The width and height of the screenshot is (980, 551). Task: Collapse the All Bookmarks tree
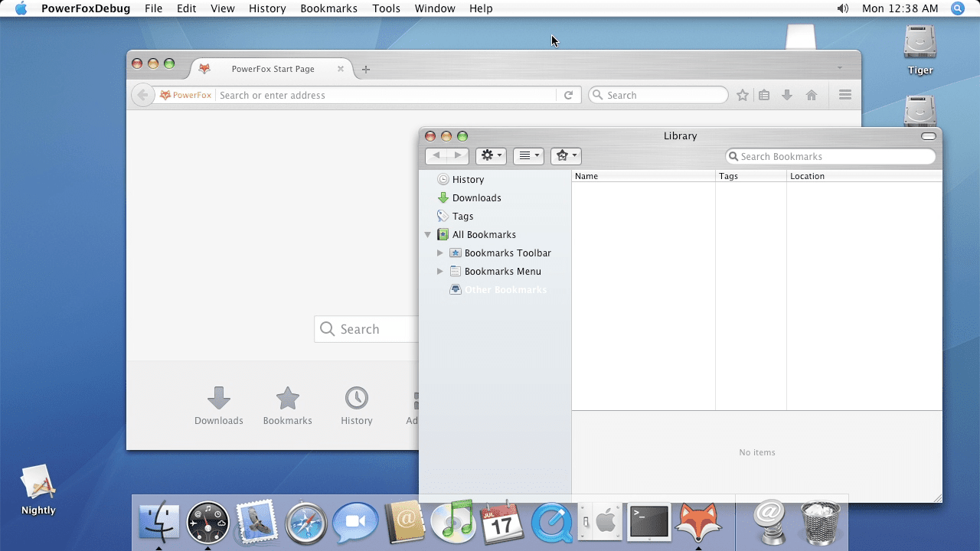coord(428,234)
